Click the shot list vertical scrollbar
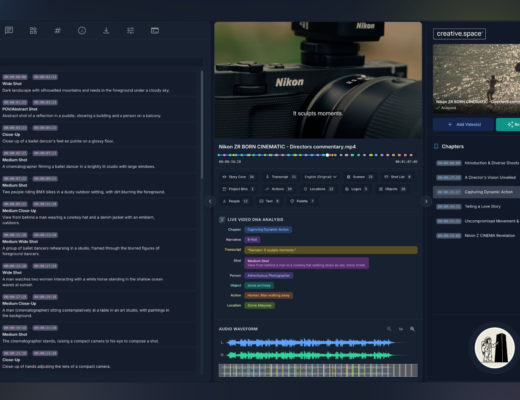 coord(202,124)
